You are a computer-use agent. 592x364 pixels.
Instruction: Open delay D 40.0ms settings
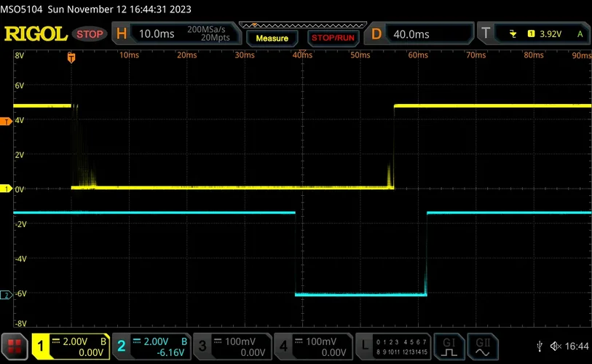pos(420,34)
